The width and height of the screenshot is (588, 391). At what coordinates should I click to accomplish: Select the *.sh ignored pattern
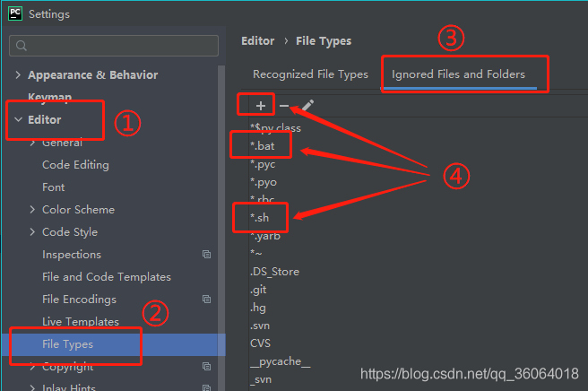260,218
